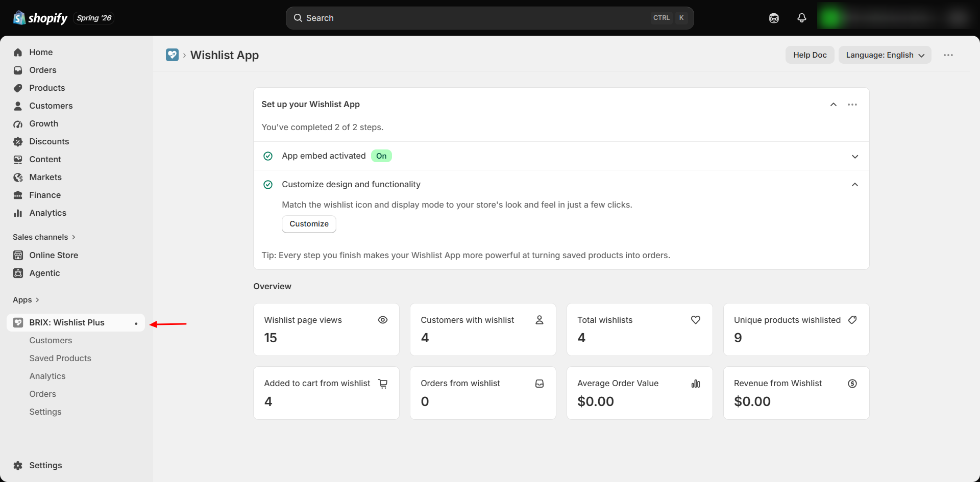Click dollar icon on Revenue from Wishlist card
The width and height of the screenshot is (980, 482).
coord(852,384)
